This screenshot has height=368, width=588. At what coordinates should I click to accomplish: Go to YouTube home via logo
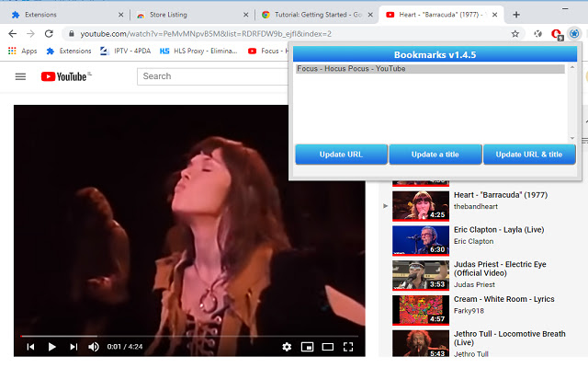[66, 76]
